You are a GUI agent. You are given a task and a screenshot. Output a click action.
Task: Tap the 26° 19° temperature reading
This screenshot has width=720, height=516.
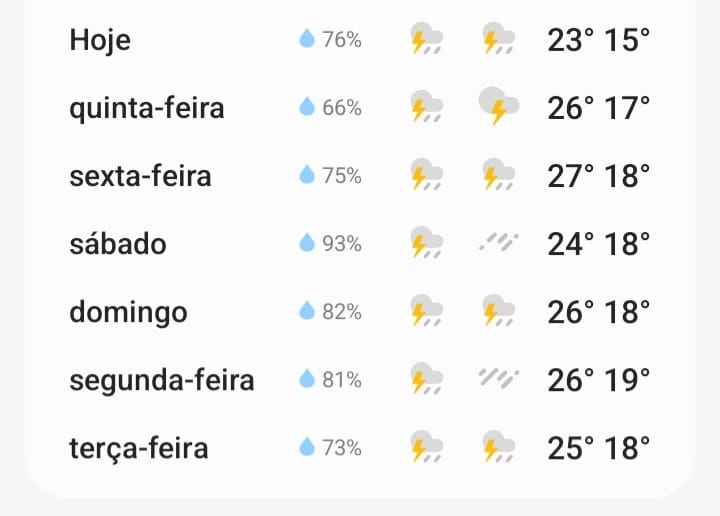[599, 380]
